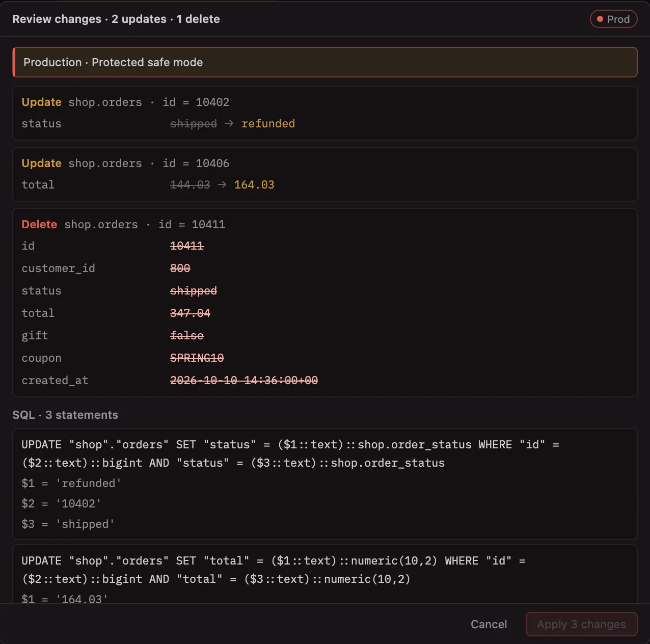
Task: Click the gift field label
Action: (x=35, y=336)
